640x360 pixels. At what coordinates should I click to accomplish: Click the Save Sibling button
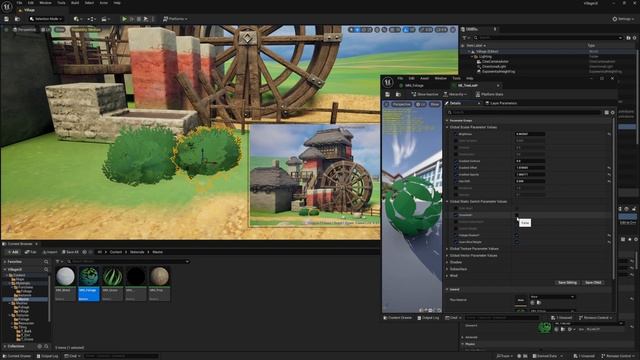(x=567, y=282)
